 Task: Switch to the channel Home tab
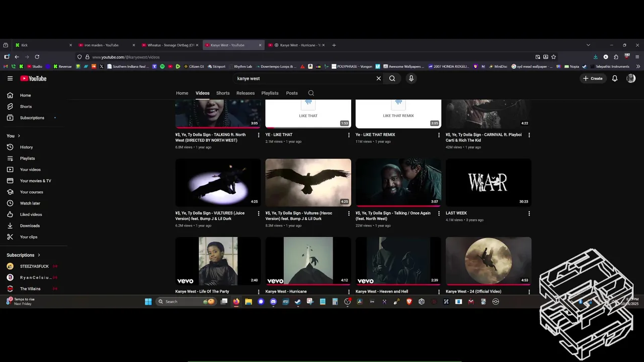[182, 93]
